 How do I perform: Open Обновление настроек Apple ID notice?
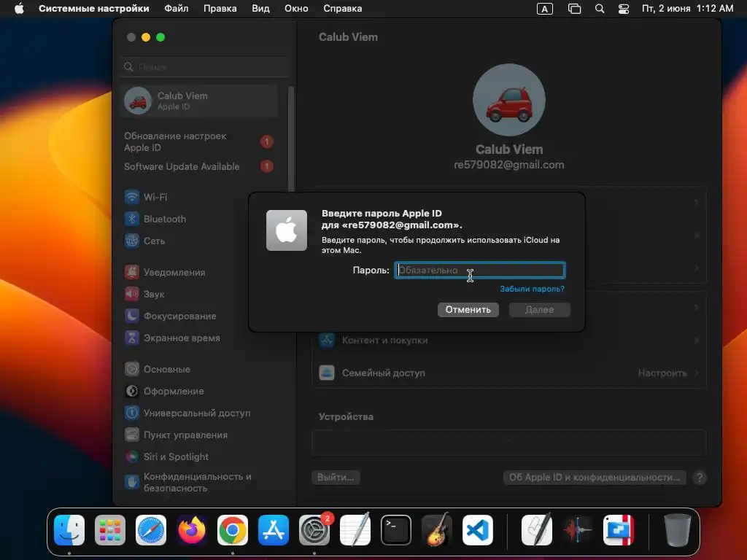pos(199,142)
